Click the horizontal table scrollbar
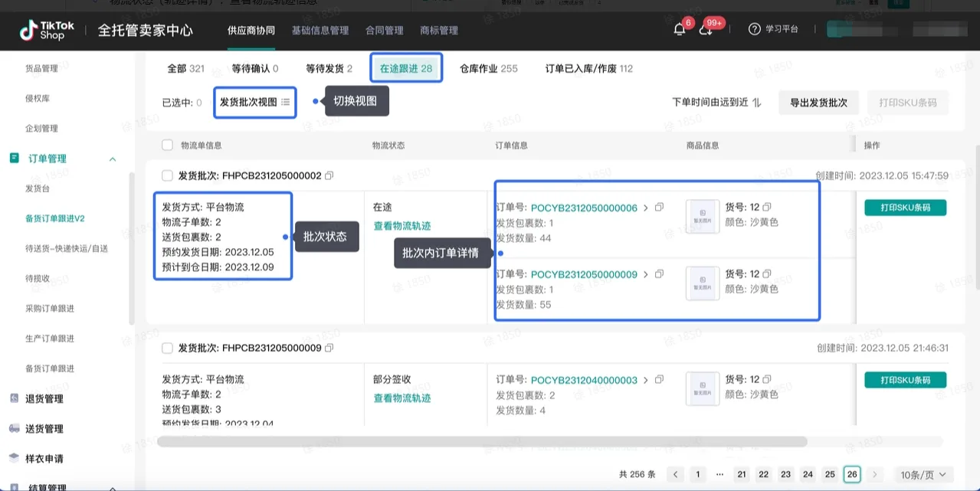The width and height of the screenshot is (980, 491). [482, 441]
